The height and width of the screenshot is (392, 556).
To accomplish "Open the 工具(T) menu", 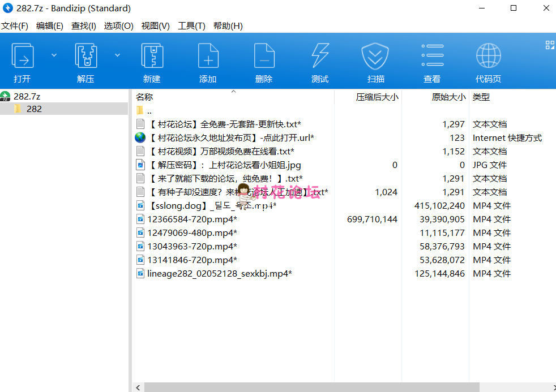I will (191, 26).
